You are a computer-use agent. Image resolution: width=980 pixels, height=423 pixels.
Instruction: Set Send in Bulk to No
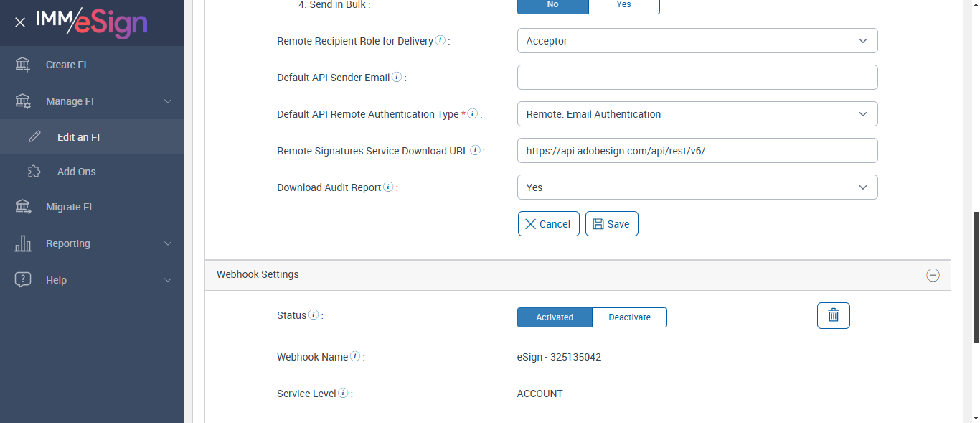point(552,5)
